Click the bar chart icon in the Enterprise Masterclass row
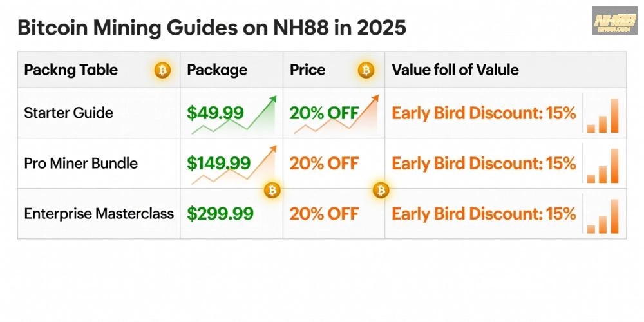 pyautogui.click(x=603, y=216)
